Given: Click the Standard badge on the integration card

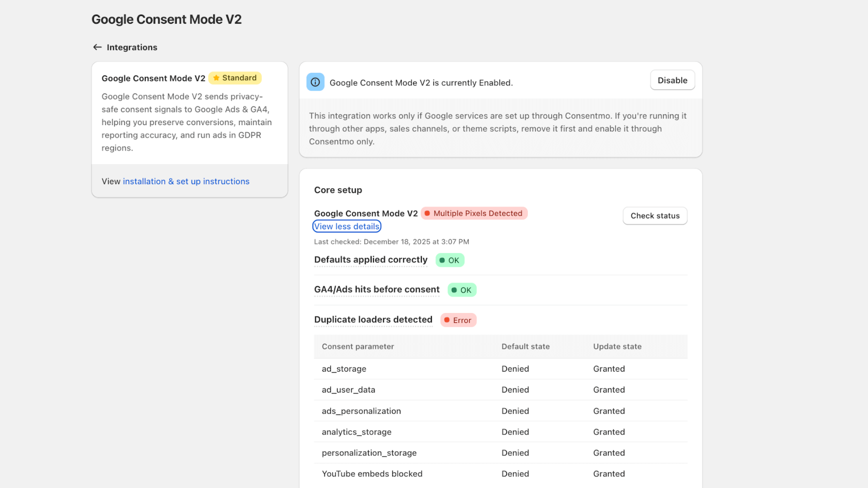Looking at the screenshot, I should click(x=235, y=77).
